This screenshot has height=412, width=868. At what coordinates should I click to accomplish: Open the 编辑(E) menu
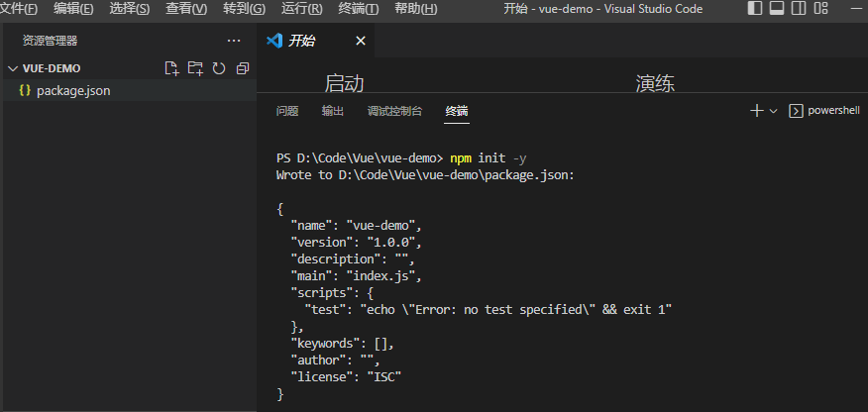[x=73, y=9]
